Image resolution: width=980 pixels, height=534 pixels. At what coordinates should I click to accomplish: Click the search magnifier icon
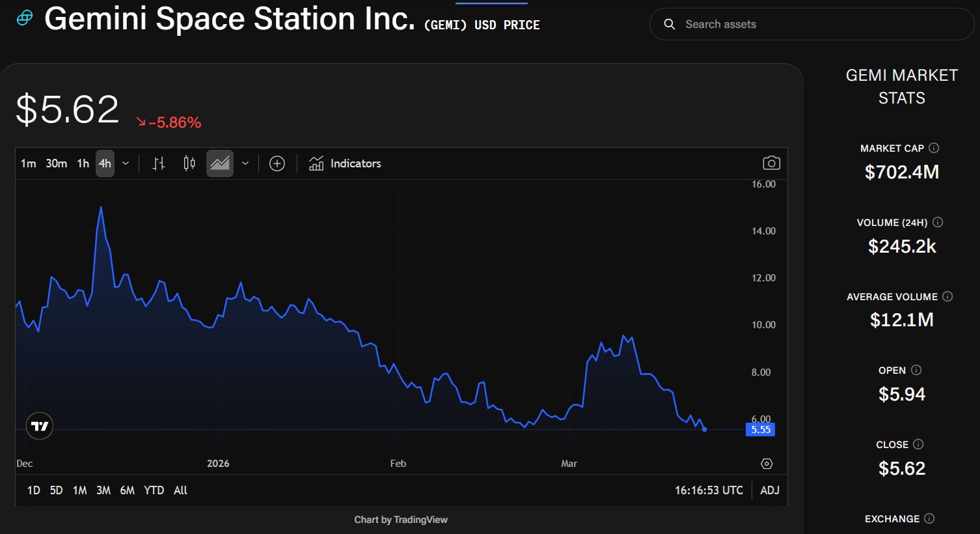(x=670, y=24)
